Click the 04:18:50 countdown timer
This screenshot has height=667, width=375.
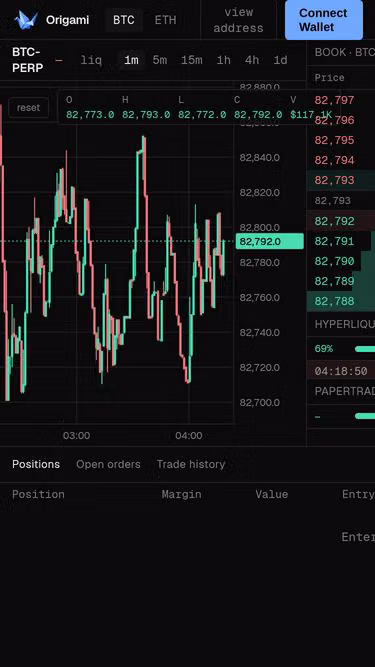[x=341, y=371]
